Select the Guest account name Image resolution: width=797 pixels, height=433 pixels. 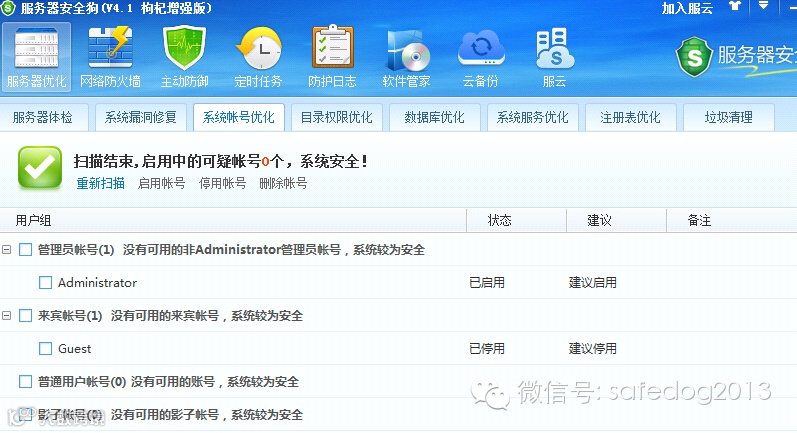point(74,349)
